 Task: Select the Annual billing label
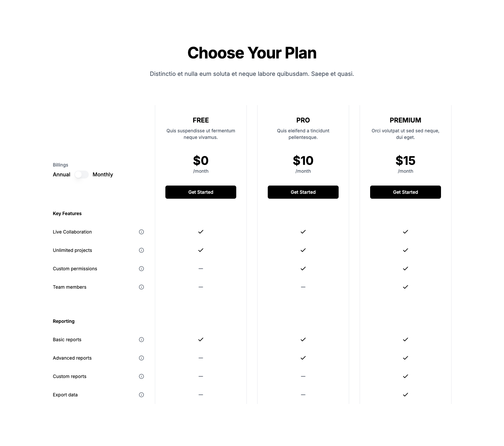point(61,175)
